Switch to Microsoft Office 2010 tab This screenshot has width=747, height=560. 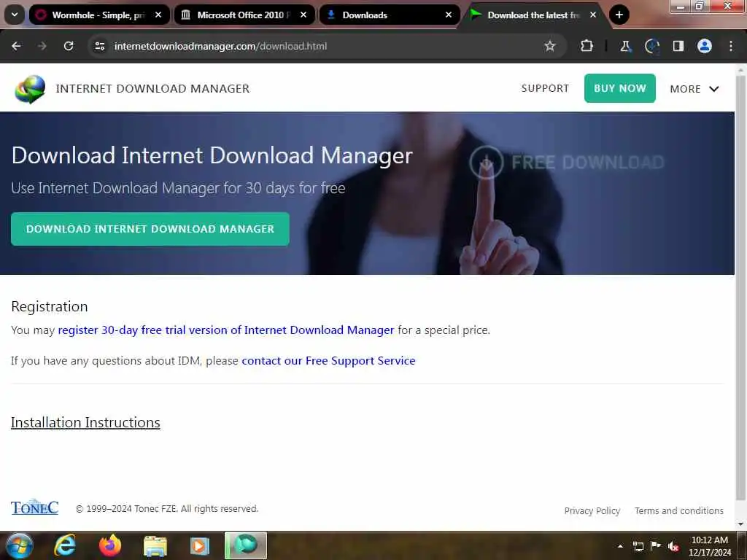point(244,15)
